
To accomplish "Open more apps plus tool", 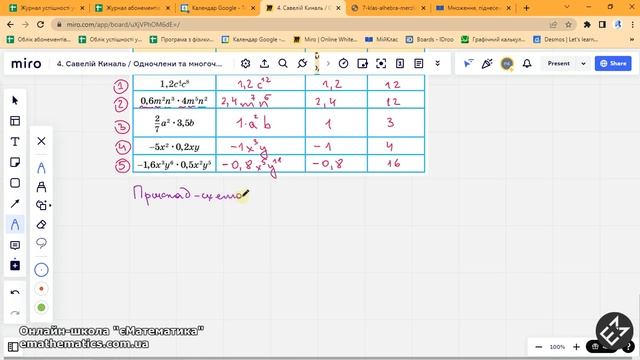I will pos(15,265).
